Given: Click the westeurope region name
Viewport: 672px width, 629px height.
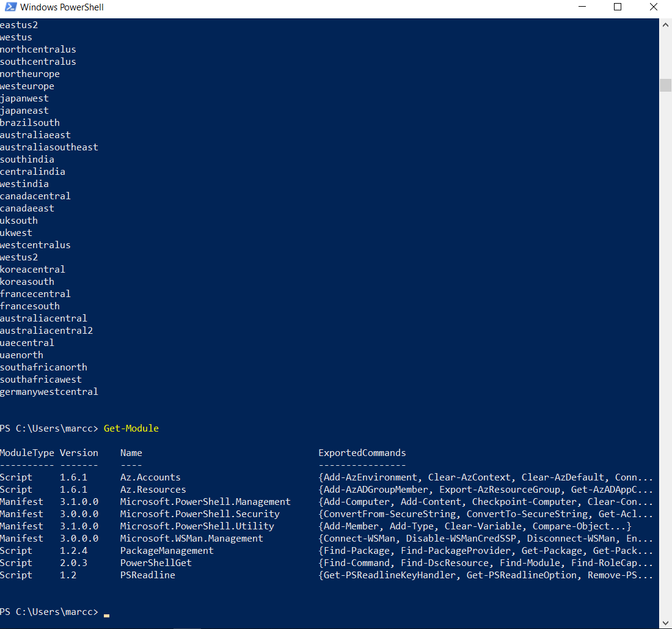Looking at the screenshot, I should (27, 86).
